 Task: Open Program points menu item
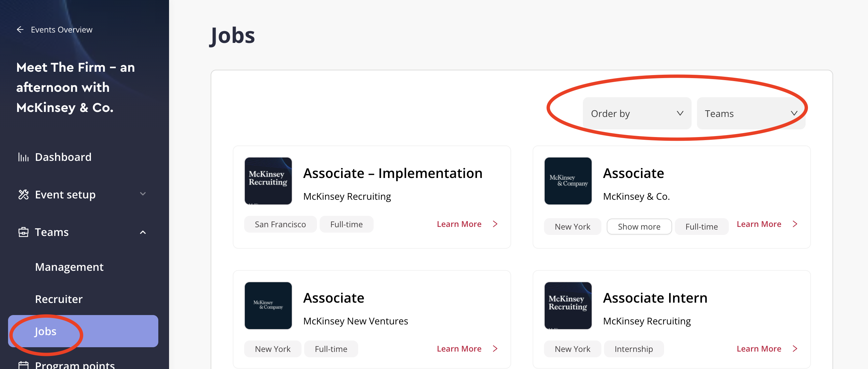[75, 365]
